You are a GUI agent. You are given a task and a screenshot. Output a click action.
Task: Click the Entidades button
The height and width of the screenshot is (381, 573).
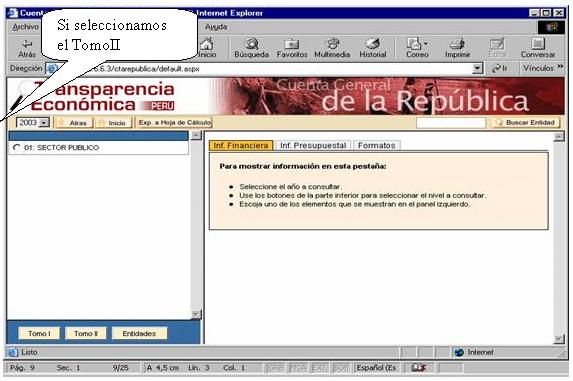(139, 334)
